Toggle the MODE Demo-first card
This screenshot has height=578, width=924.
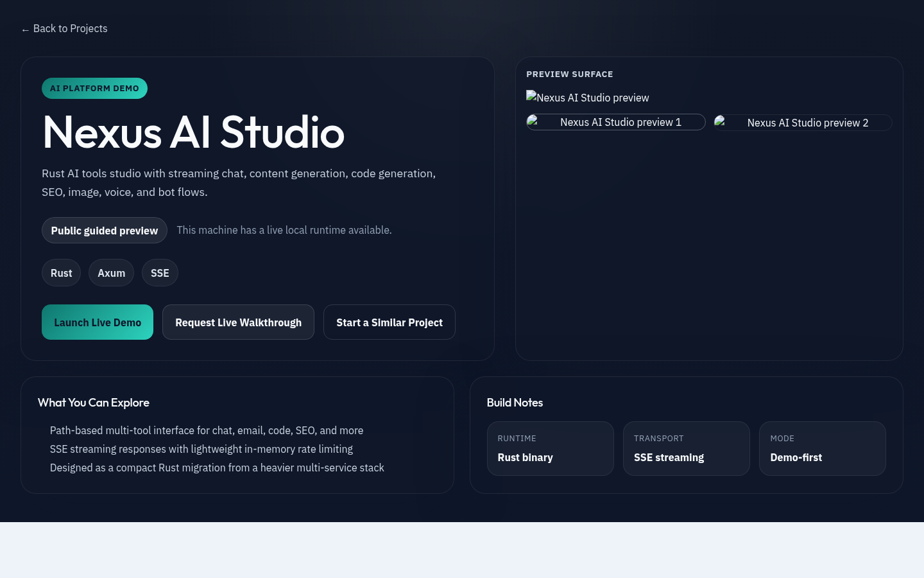822,448
